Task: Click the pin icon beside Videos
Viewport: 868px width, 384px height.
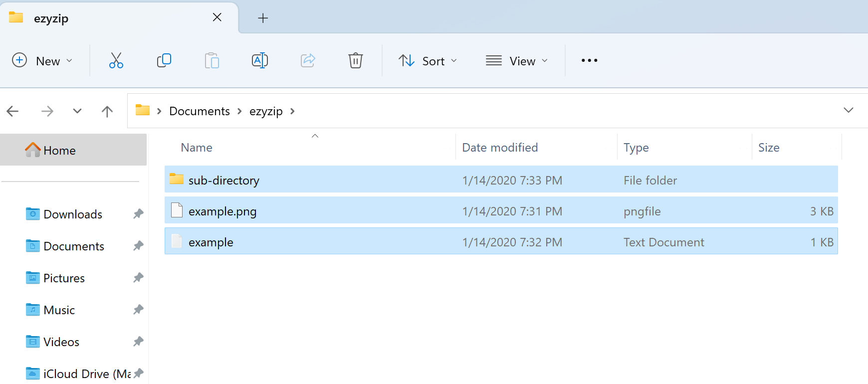Action: click(139, 342)
